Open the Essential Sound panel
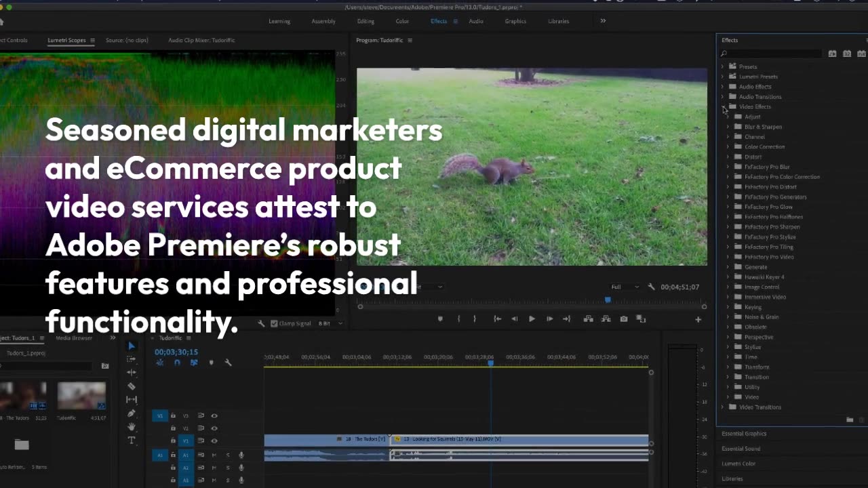868x488 pixels. pyautogui.click(x=741, y=449)
